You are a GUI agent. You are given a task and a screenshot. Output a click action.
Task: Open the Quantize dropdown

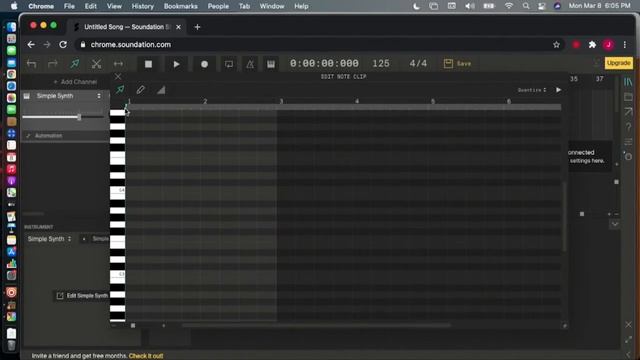click(532, 90)
